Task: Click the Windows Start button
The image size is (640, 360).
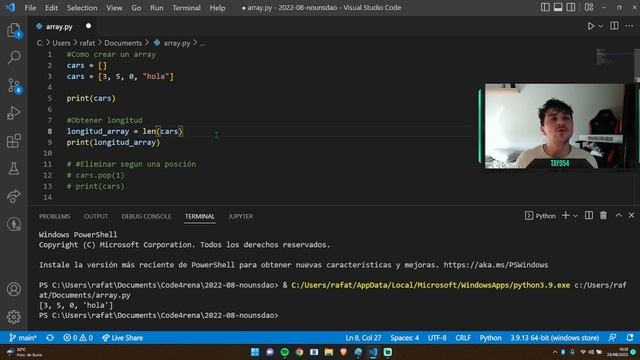Action: click(x=255, y=352)
